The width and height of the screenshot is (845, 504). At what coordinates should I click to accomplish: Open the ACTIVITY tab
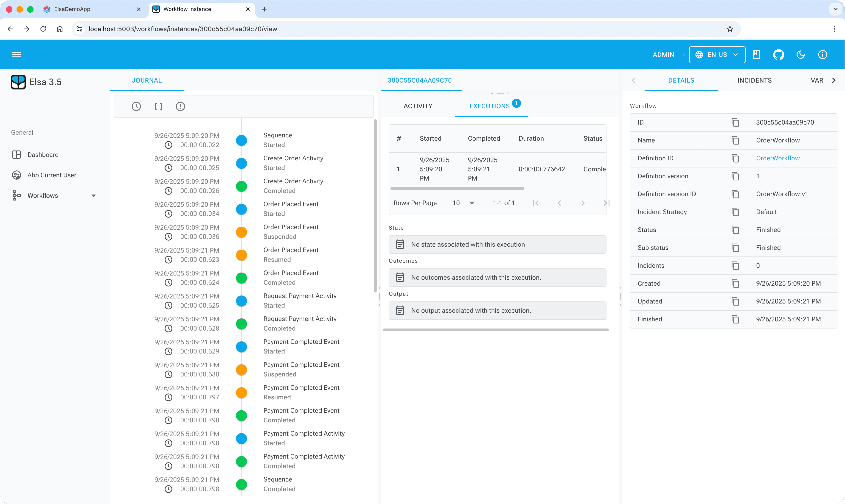click(418, 106)
